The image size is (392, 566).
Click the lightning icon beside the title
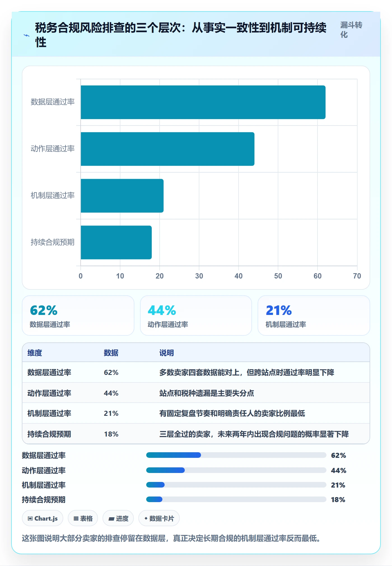(27, 35)
